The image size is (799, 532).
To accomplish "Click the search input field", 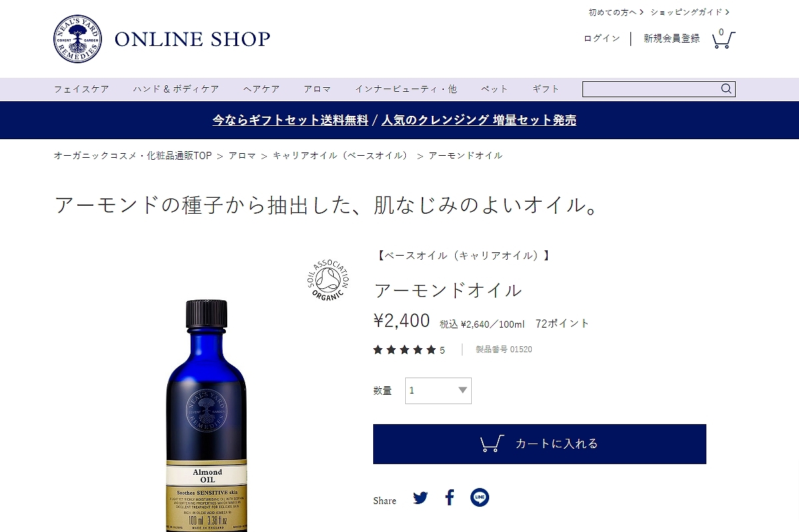I will [x=650, y=89].
